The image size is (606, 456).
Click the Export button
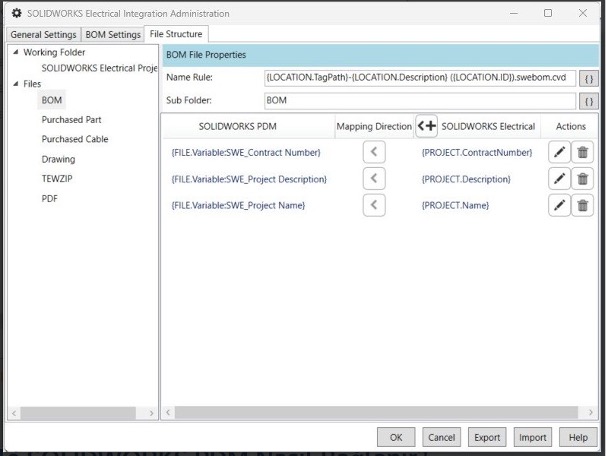point(487,437)
